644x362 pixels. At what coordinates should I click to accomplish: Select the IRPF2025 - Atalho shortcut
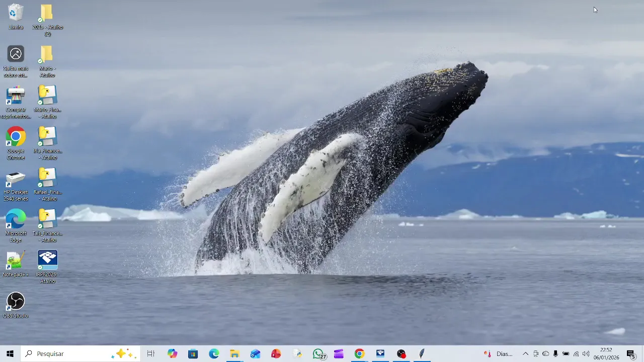[47, 267]
